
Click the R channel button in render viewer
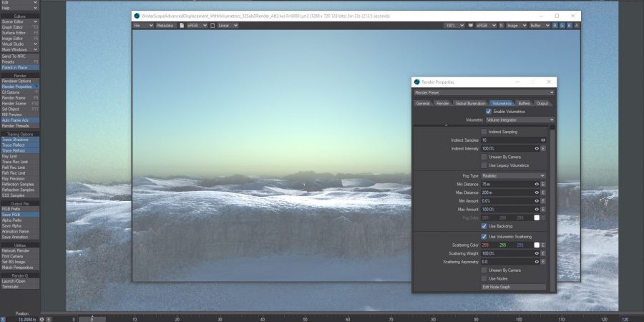(x=555, y=25)
